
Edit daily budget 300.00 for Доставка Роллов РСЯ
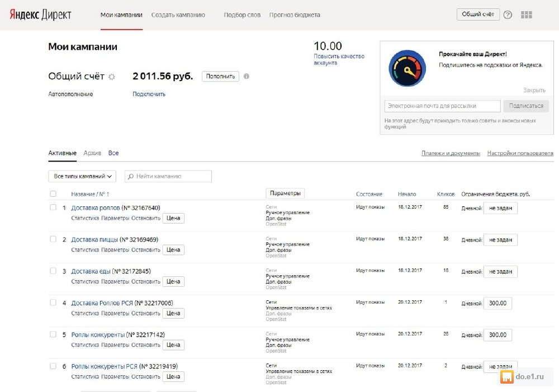(x=498, y=303)
